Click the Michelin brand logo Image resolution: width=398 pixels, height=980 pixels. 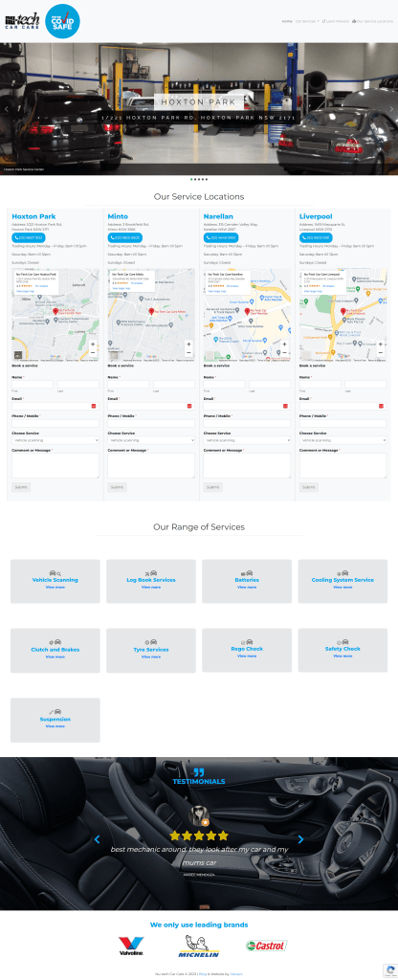pyautogui.click(x=199, y=947)
